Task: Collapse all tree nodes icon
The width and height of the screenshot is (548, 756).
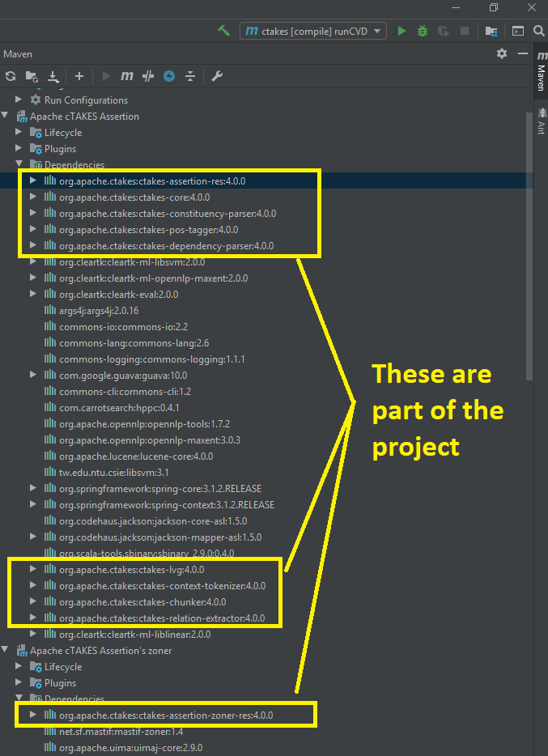Action: coord(190,76)
